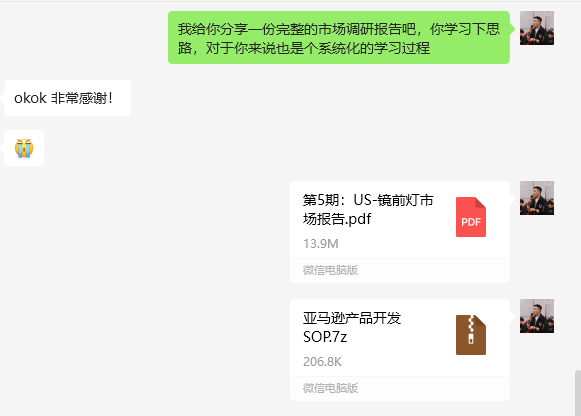Open the US-镜前灯市场报告.pdf file name
The image size is (581, 416).
pyautogui.click(x=368, y=210)
